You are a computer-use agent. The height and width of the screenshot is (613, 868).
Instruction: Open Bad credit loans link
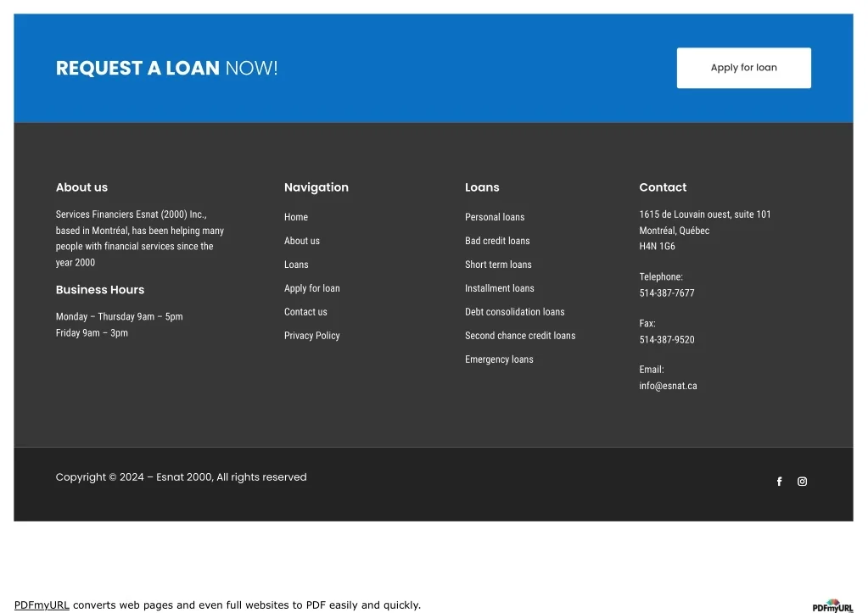click(x=497, y=241)
